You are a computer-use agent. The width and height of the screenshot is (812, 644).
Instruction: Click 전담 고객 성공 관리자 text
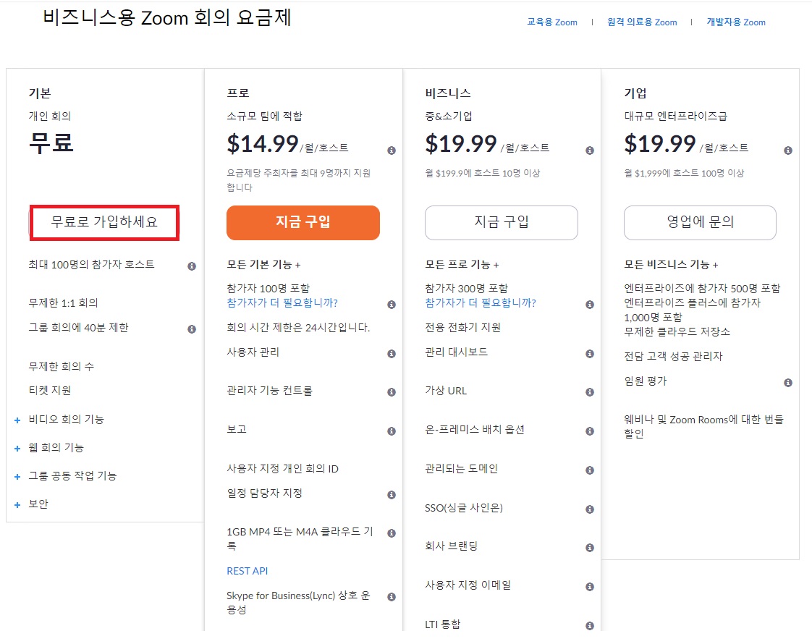[673, 356]
